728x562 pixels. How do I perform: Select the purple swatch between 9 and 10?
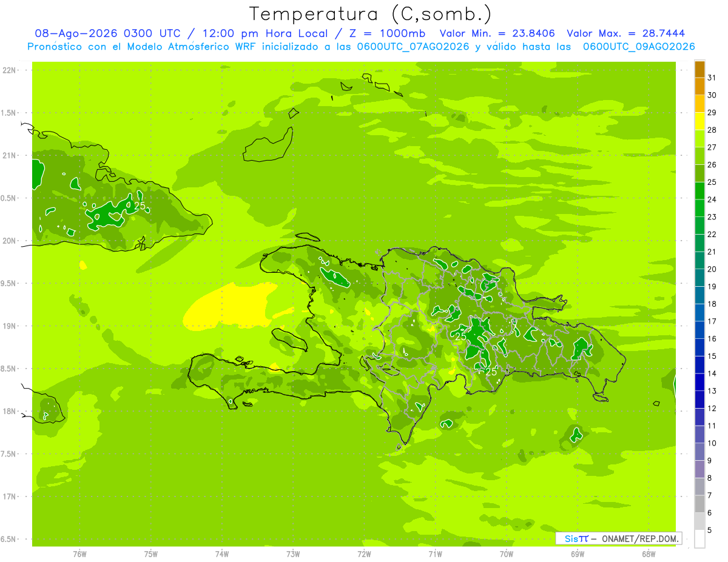[x=699, y=452]
